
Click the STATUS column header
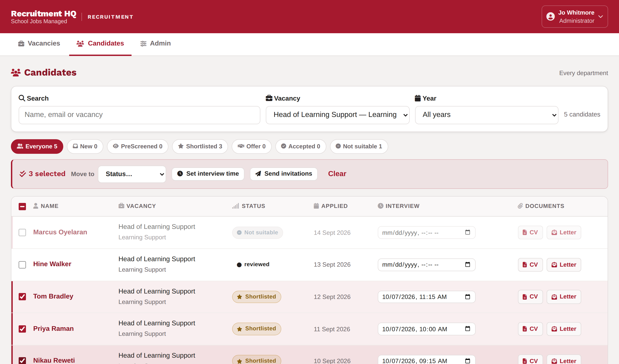(249, 206)
